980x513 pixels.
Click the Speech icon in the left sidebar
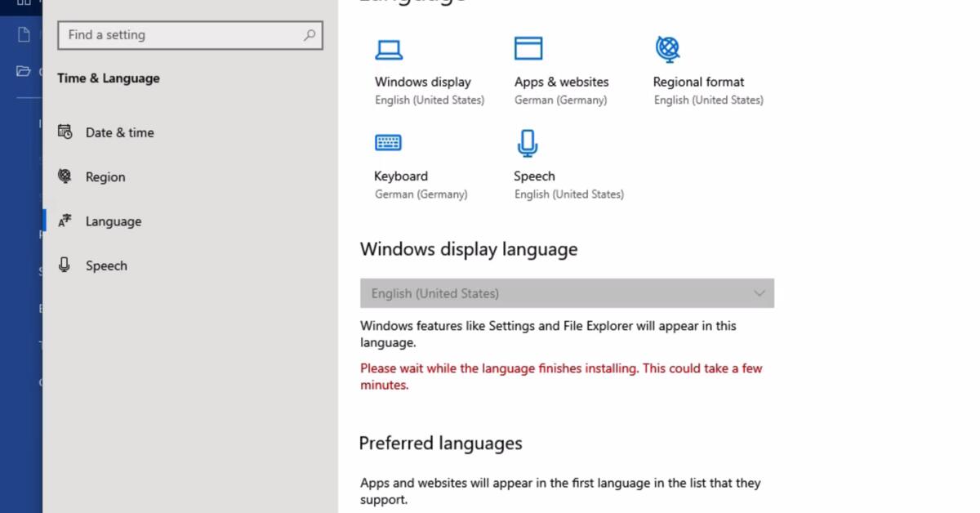tap(65, 265)
